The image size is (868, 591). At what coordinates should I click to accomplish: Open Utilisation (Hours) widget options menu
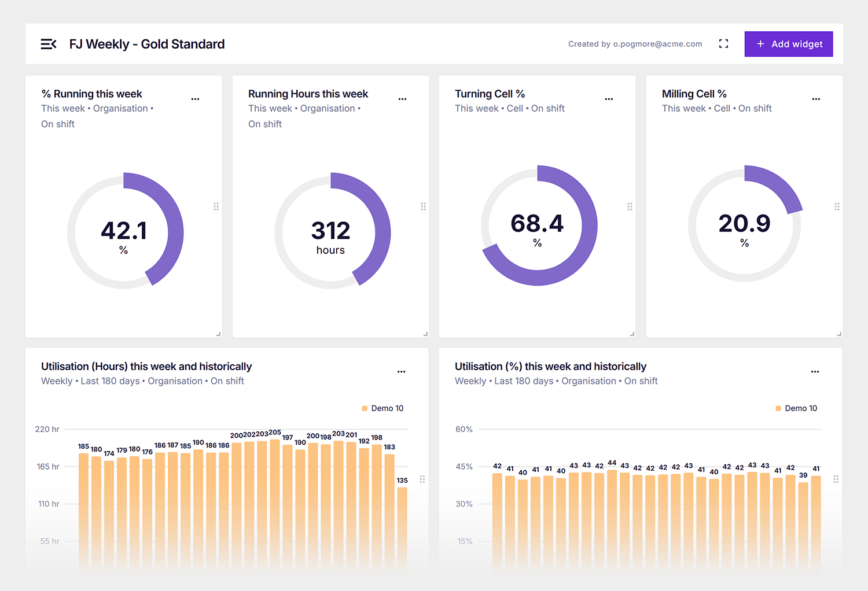(401, 371)
